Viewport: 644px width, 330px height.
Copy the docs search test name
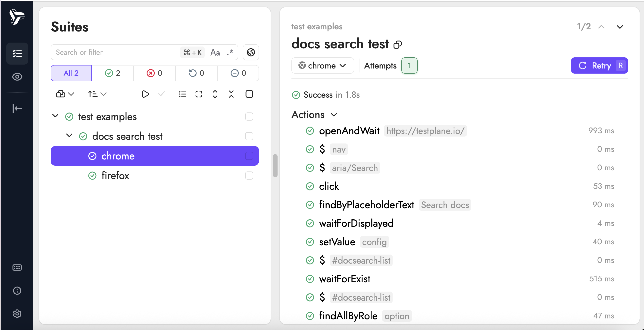click(397, 44)
